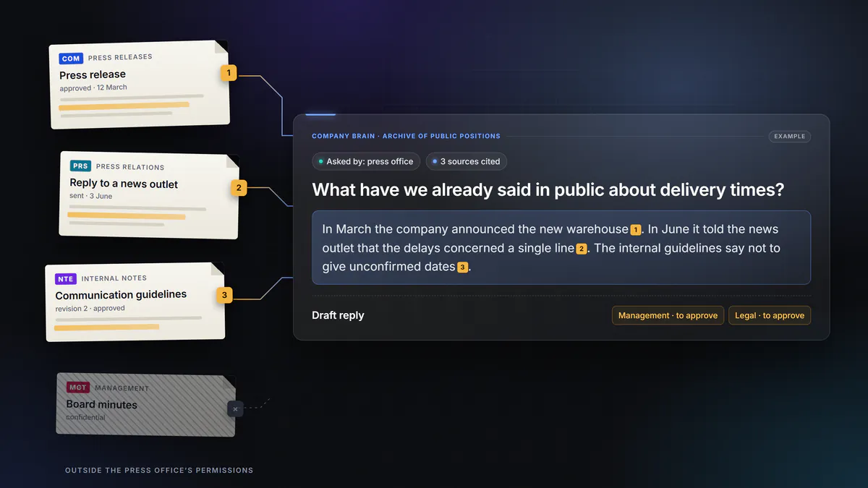Click the PRS badge on news outlet card
Viewport: 868px width, 488px height.
tap(80, 166)
